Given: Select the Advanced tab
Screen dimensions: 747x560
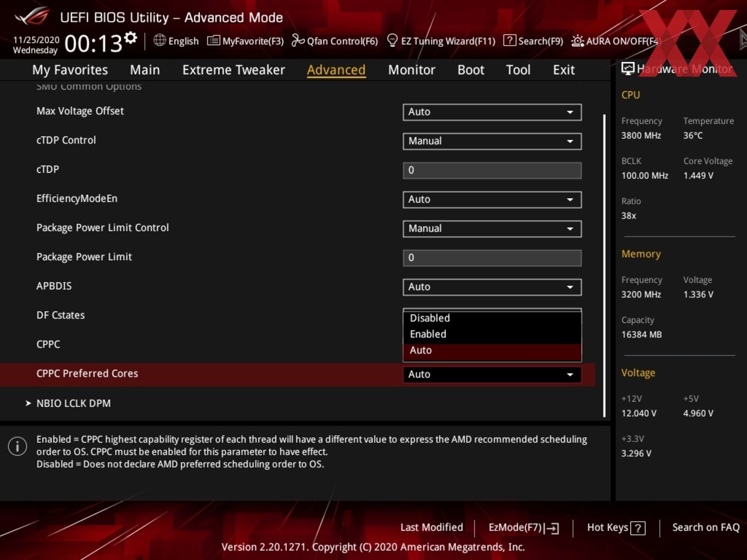Looking at the screenshot, I should point(336,70).
